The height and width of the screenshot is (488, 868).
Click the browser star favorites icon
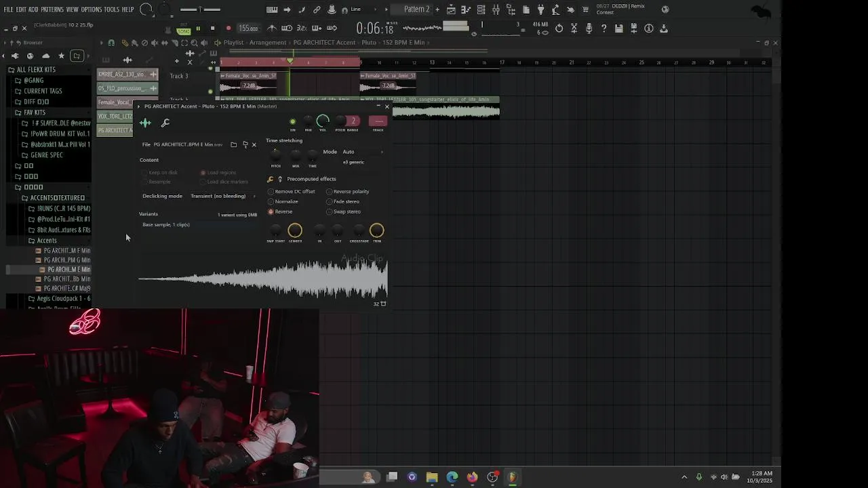tap(61, 56)
